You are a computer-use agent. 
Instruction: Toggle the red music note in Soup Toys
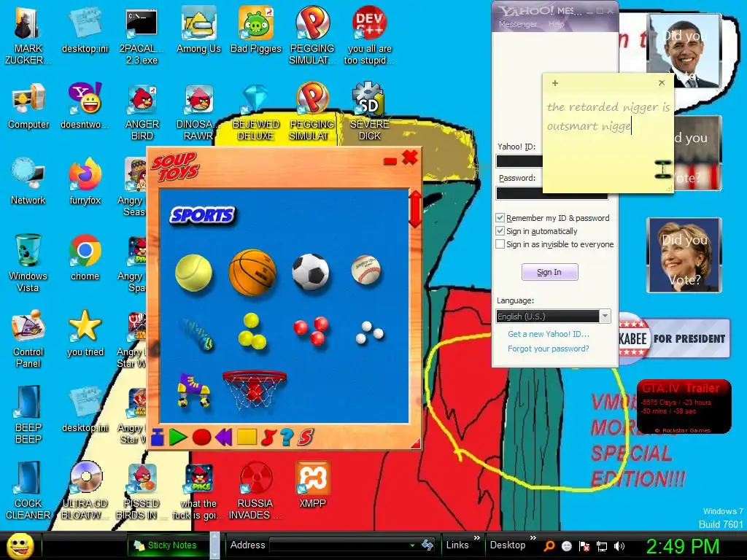(268, 437)
